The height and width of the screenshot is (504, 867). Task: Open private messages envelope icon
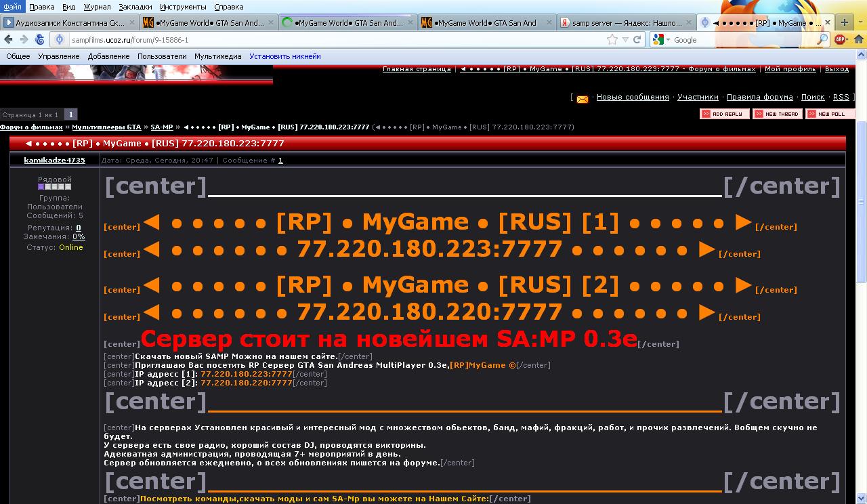pos(582,99)
